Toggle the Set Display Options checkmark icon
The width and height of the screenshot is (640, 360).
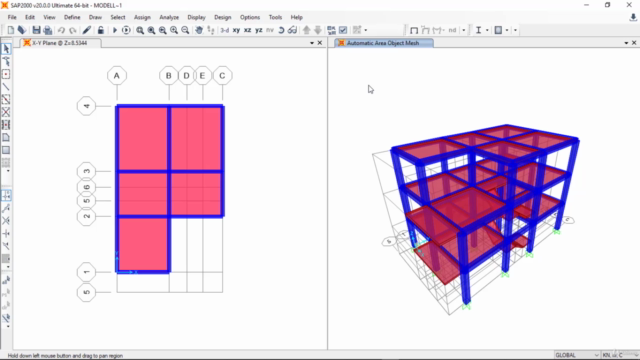pyautogui.click(x=343, y=30)
